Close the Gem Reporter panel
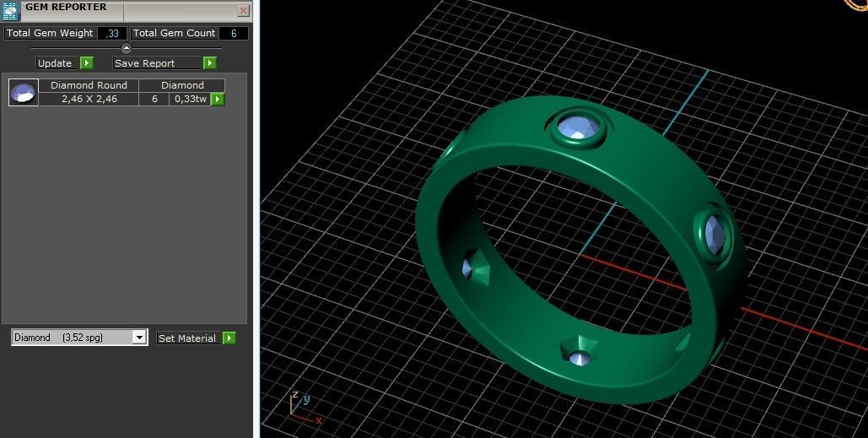 coord(243,10)
